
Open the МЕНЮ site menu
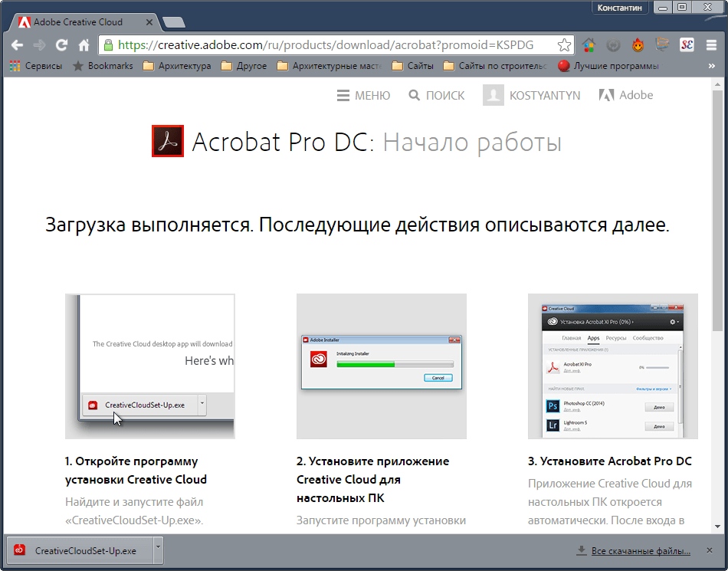pos(363,95)
